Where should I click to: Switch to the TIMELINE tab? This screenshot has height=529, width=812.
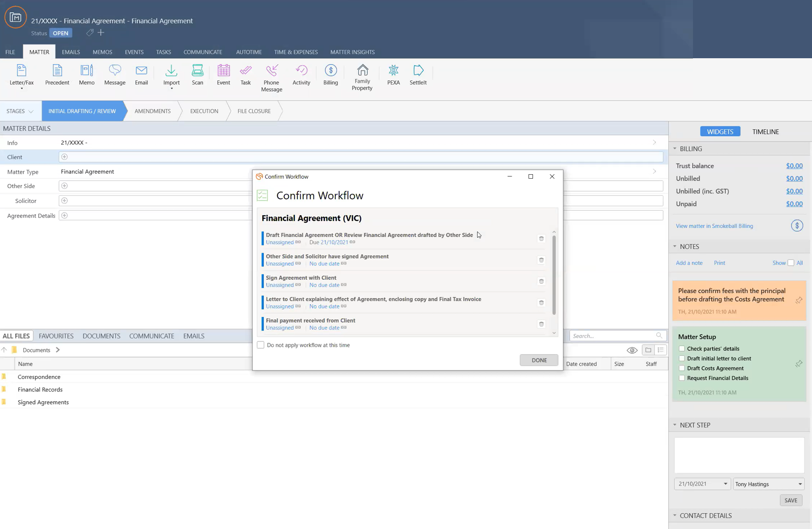point(765,132)
